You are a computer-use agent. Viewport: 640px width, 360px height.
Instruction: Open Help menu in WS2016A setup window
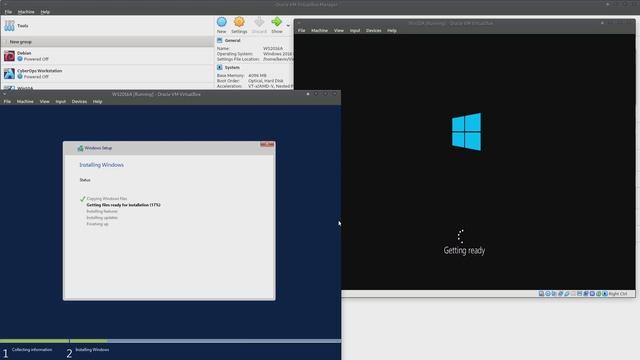[x=97, y=101]
